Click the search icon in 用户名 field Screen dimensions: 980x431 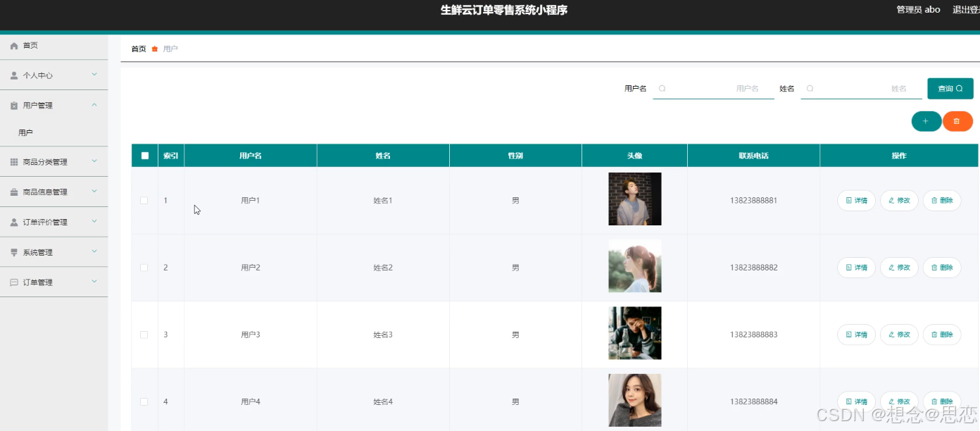[x=662, y=89]
